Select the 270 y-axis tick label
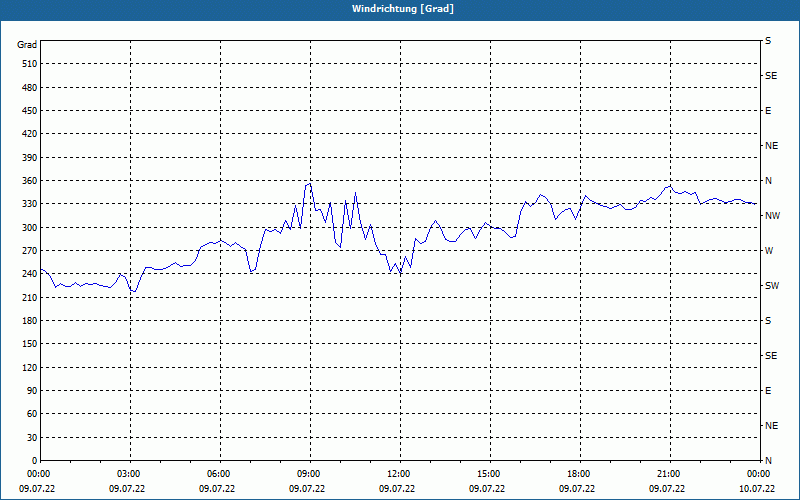This screenshot has width=800, height=500. (x=30, y=251)
